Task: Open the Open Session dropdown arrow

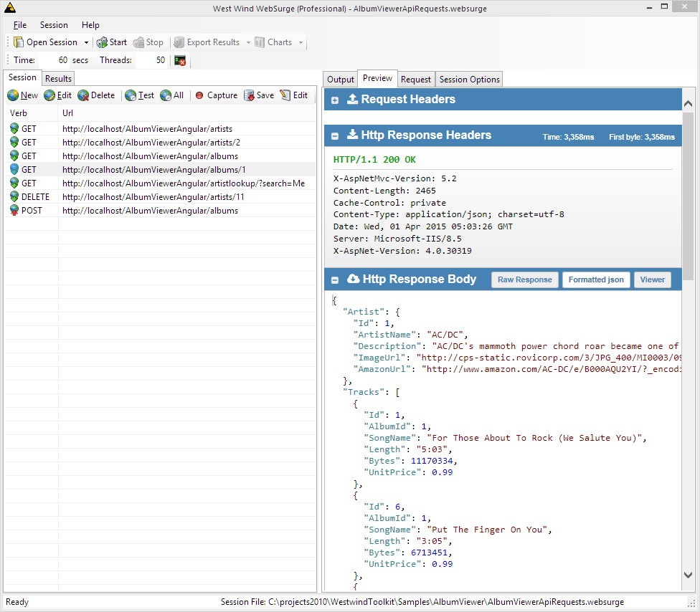Action: [x=85, y=42]
